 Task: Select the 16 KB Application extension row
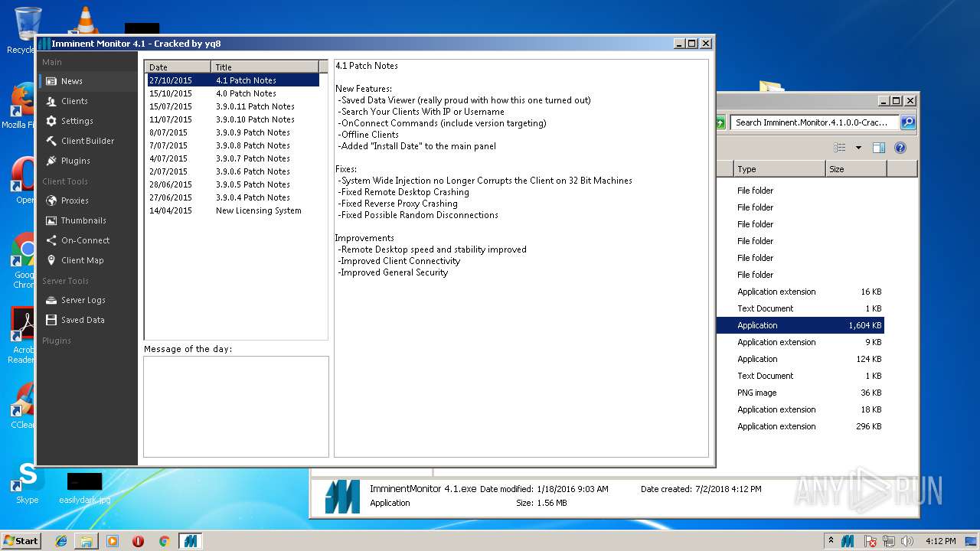click(800, 292)
